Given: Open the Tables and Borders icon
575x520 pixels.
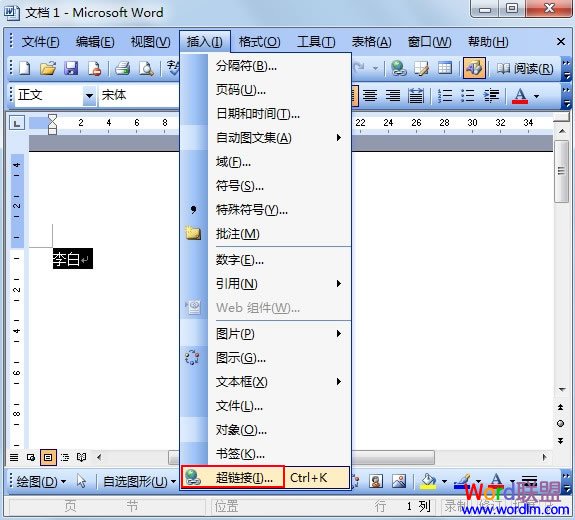Looking at the screenshot, I should click(x=422, y=68).
